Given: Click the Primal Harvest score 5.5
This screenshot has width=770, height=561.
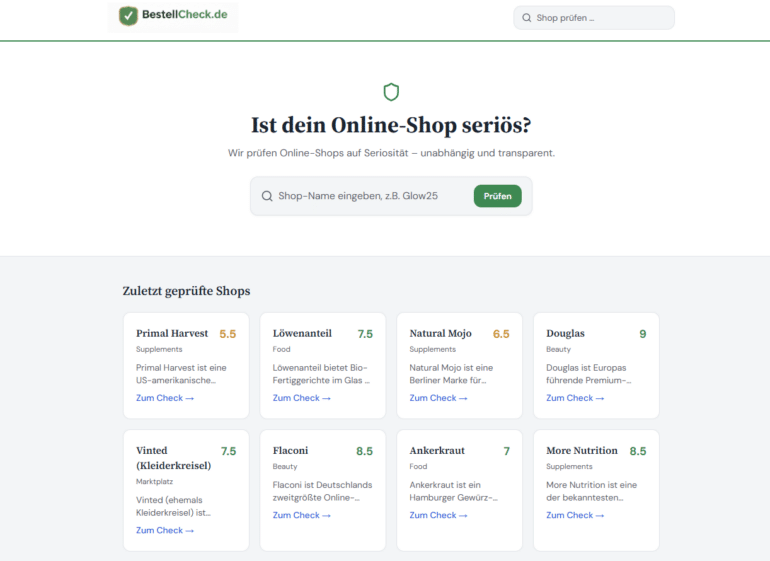Looking at the screenshot, I should point(228,334).
